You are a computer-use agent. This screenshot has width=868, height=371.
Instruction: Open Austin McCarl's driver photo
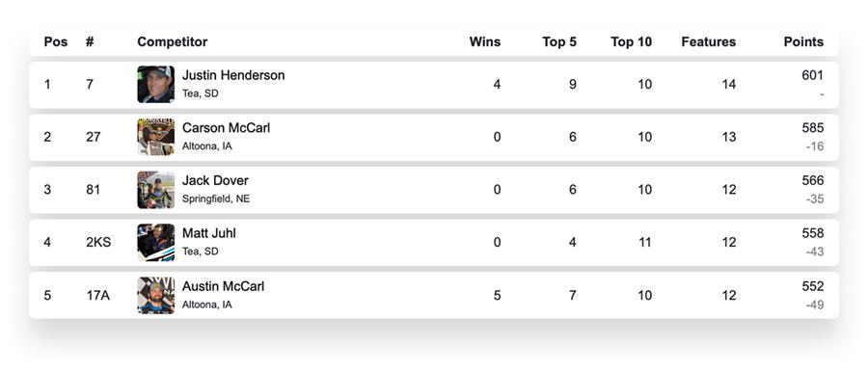click(155, 295)
